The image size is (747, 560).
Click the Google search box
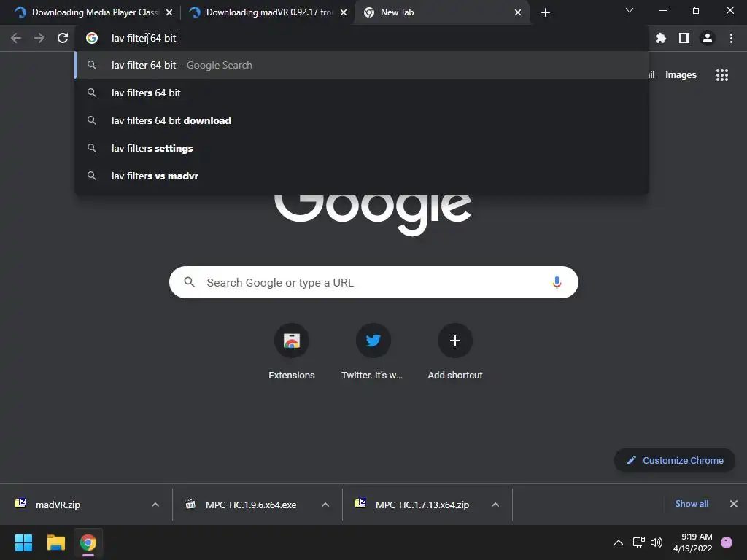pyautogui.click(x=373, y=282)
